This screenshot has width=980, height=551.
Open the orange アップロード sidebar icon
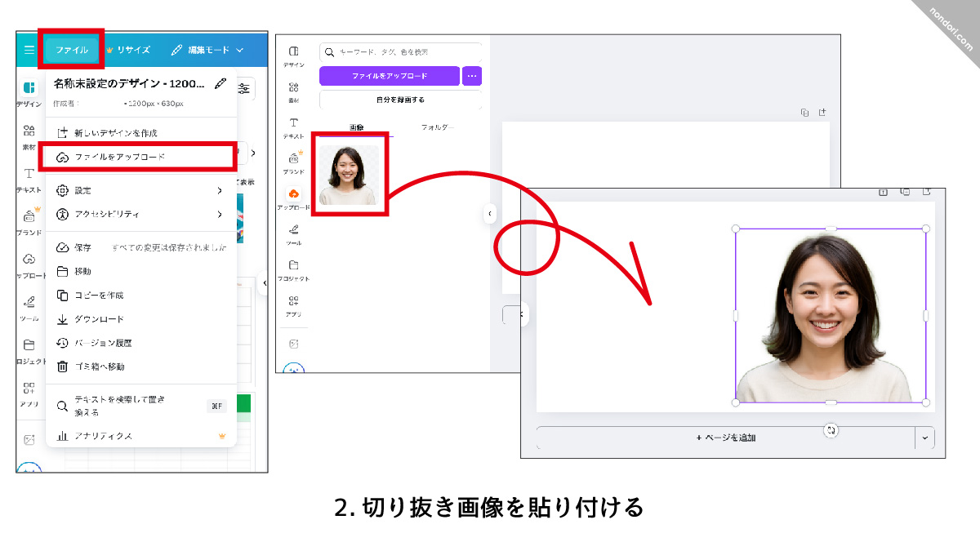click(x=294, y=194)
